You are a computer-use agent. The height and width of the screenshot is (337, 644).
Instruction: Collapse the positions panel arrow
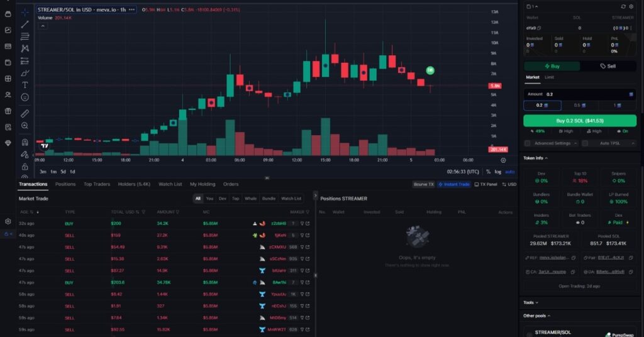[x=316, y=196]
